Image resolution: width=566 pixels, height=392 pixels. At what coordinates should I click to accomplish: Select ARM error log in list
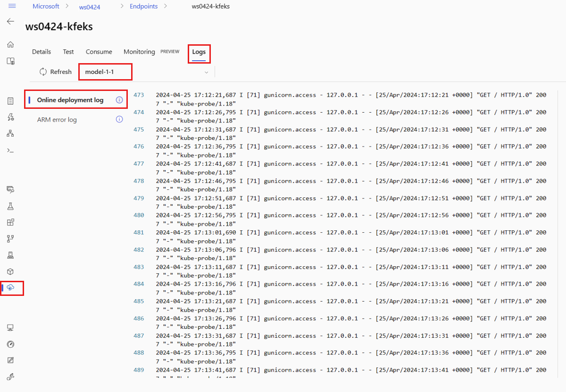click(x=57, y=120)
